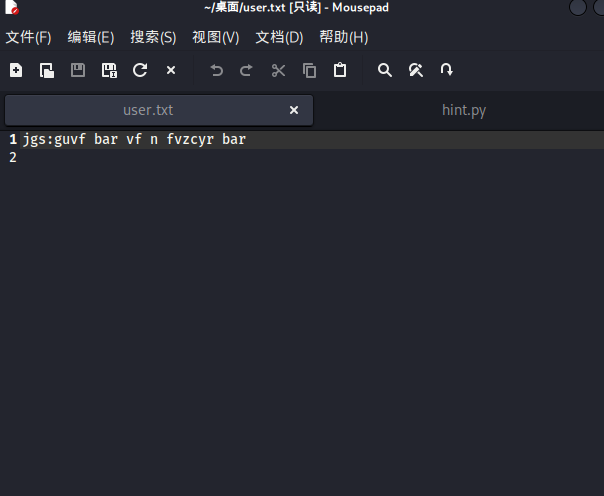604x496 pixels.
Task: Click the Find and Replace icon
Action: tap(416, 70)
